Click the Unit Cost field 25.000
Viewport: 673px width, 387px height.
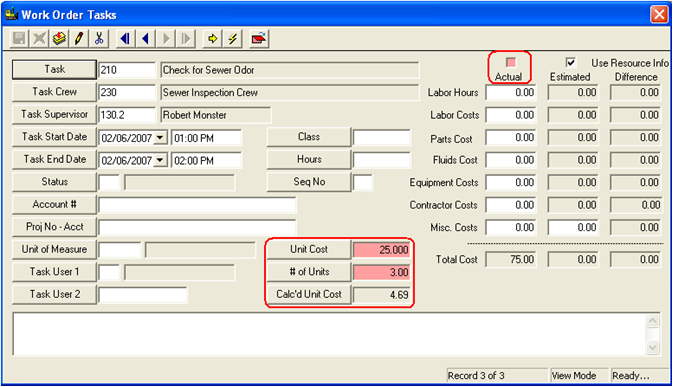coord(382,250)
